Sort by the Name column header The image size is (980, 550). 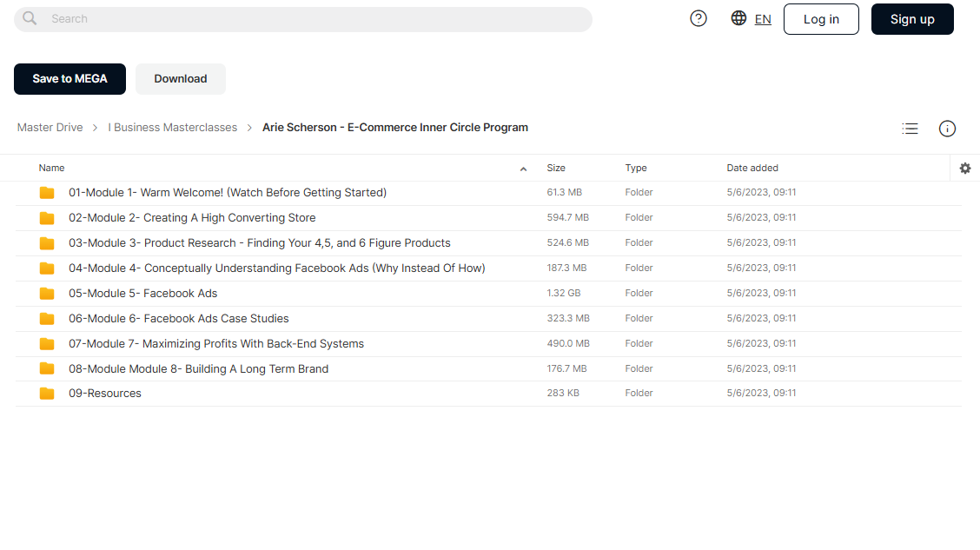tap(51, 168)
